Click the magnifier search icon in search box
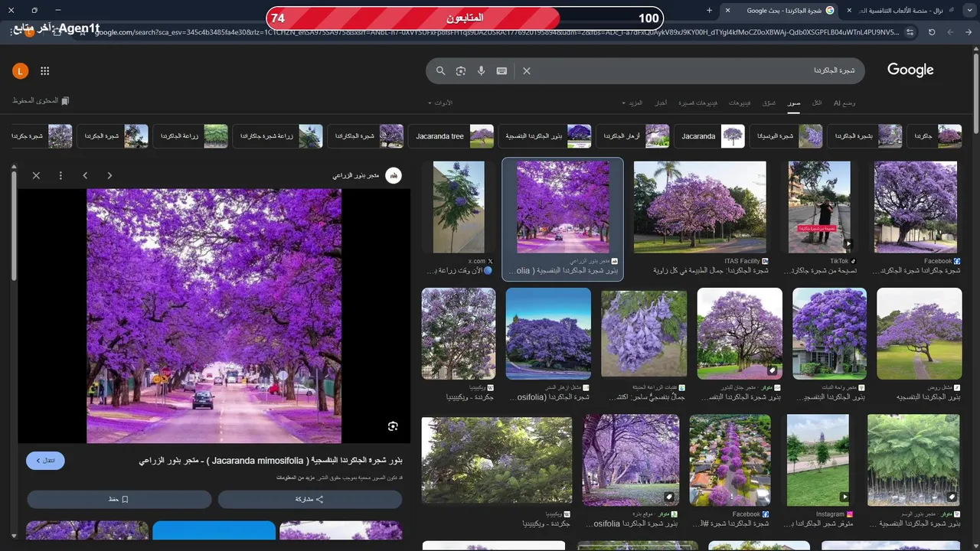The width and height of the screenshot is (980, 551). point(440,70)
